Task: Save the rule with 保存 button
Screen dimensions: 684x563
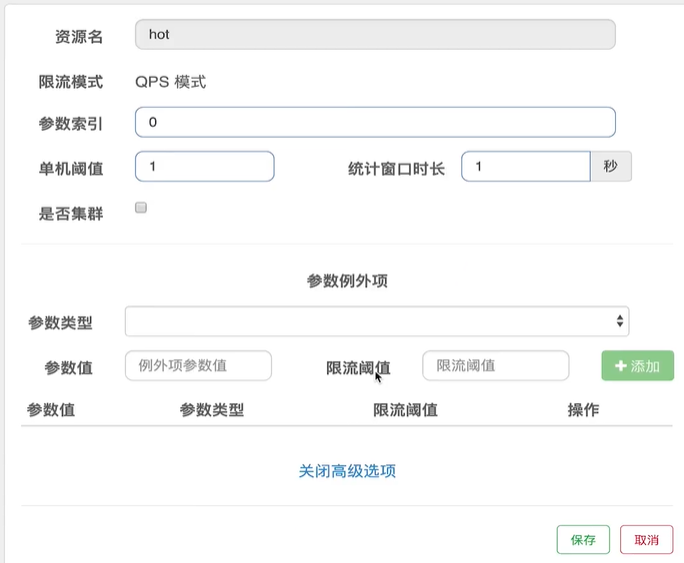Action: (x=583, y=540)
